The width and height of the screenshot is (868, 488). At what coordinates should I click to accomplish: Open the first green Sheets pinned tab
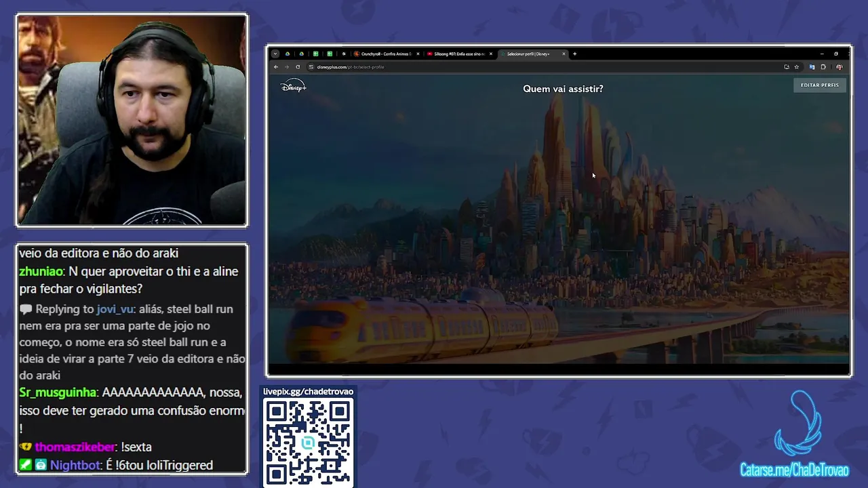[315, 54]
